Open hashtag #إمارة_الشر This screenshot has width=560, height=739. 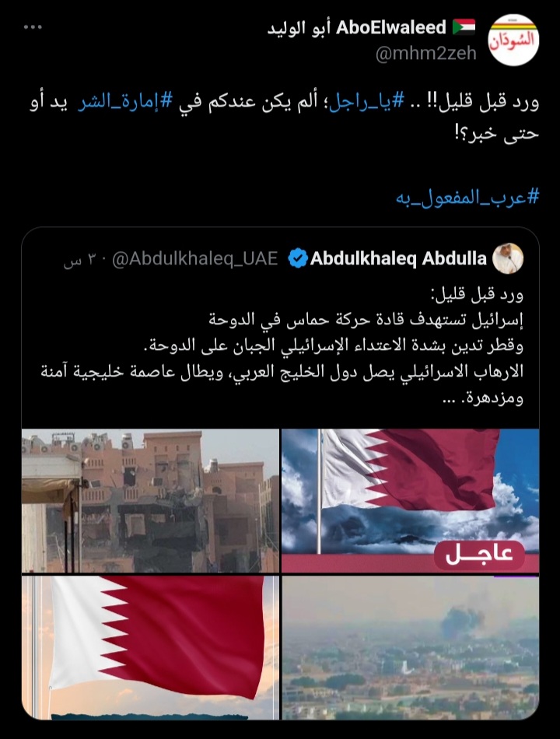[125, 102]
